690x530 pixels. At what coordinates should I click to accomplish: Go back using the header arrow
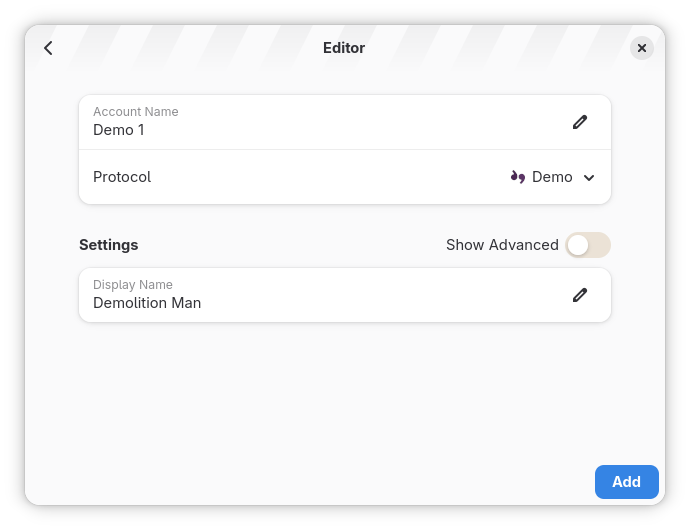click(x=48, y=48)
